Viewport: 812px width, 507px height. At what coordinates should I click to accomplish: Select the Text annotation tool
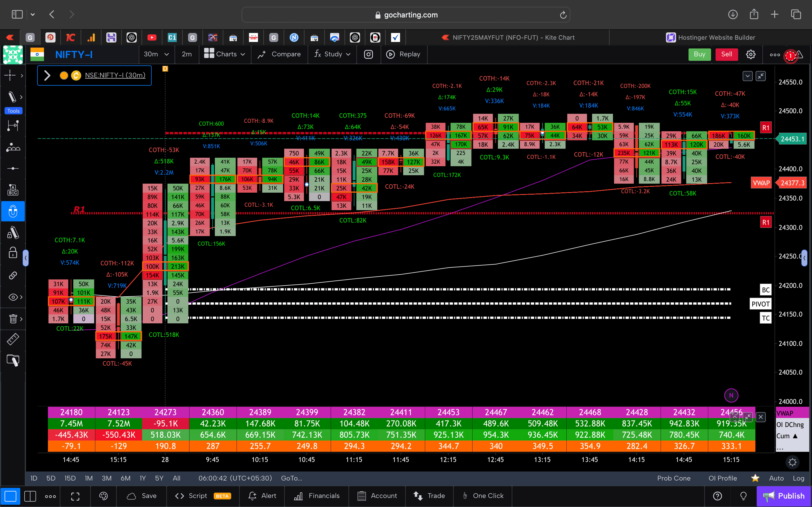13,189
